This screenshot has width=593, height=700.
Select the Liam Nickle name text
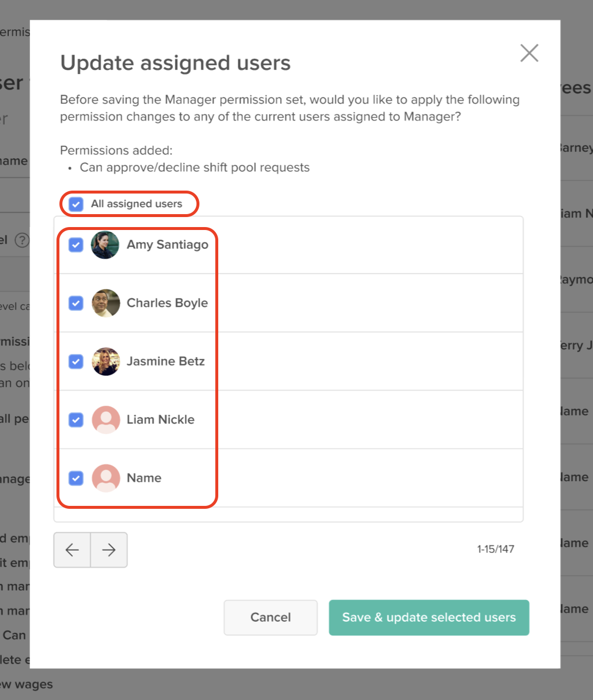tap(161, 419)
